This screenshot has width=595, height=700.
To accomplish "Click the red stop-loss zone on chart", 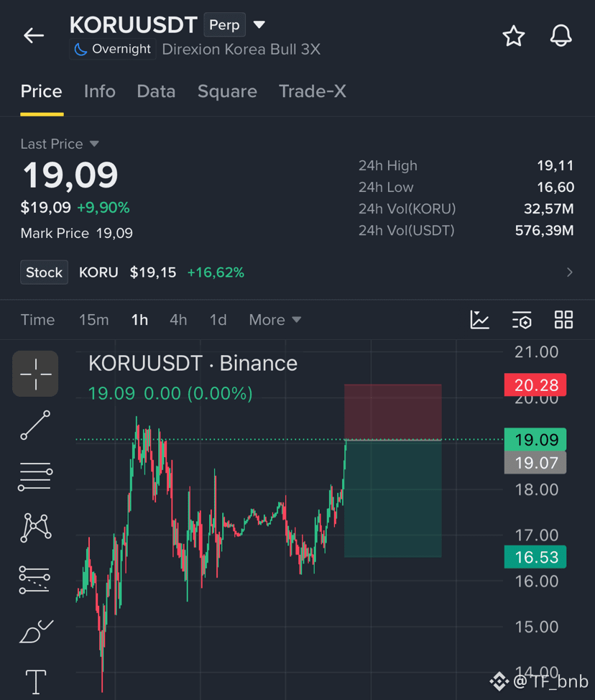I will [x=393, y=412].
